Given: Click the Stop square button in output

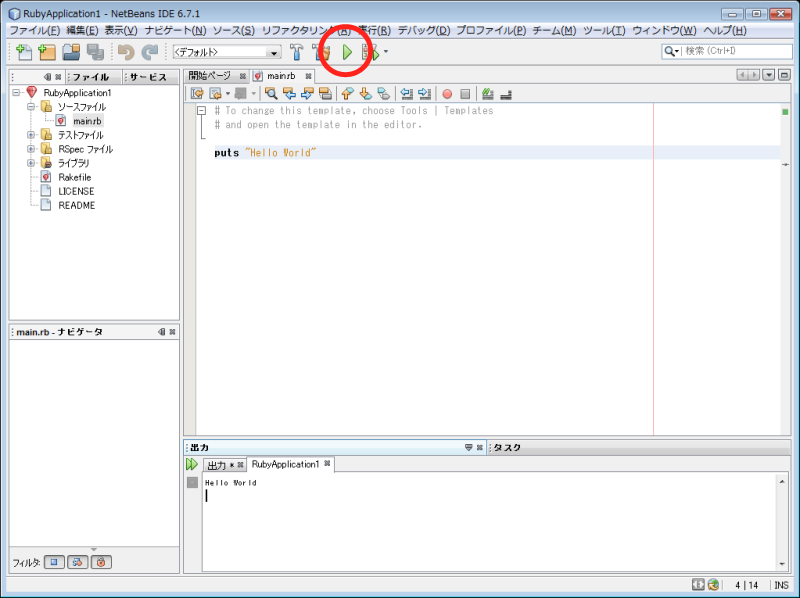Looking at the screenshot, I should click(192, 482).
